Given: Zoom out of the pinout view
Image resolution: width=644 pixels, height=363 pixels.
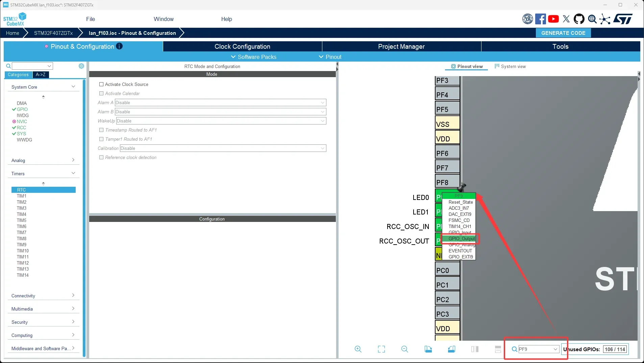Looking at the screenshot, I should coord(404,349).
